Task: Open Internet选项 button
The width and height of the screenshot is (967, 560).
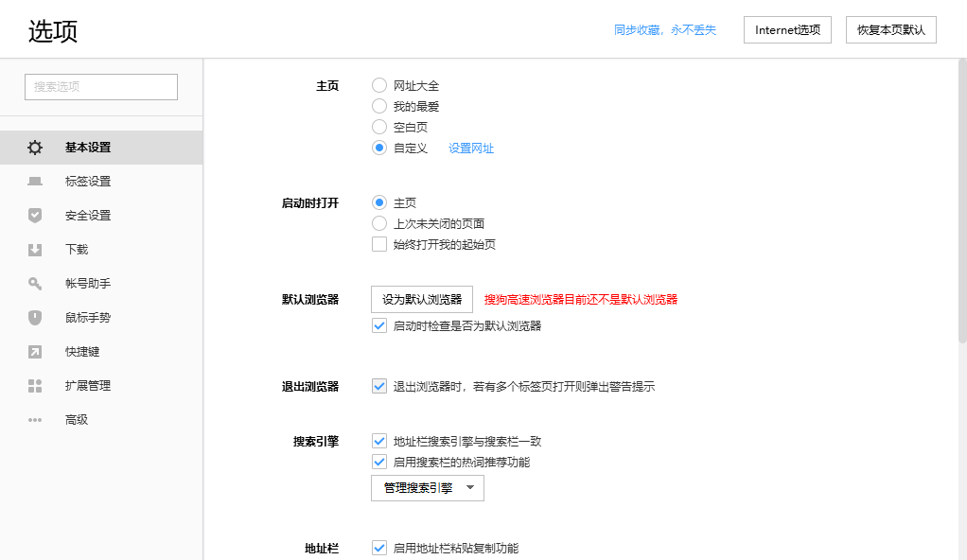Action: pos(787,29)
